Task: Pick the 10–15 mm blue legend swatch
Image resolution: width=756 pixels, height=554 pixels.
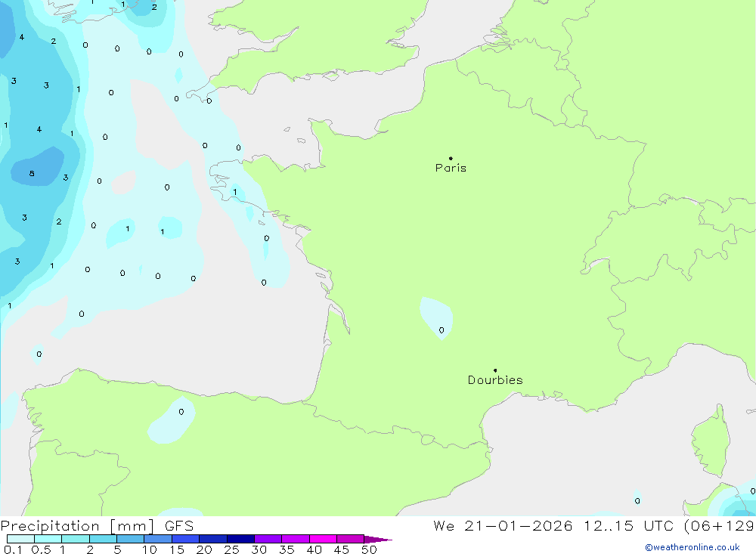Action: (x=158, y=539)
